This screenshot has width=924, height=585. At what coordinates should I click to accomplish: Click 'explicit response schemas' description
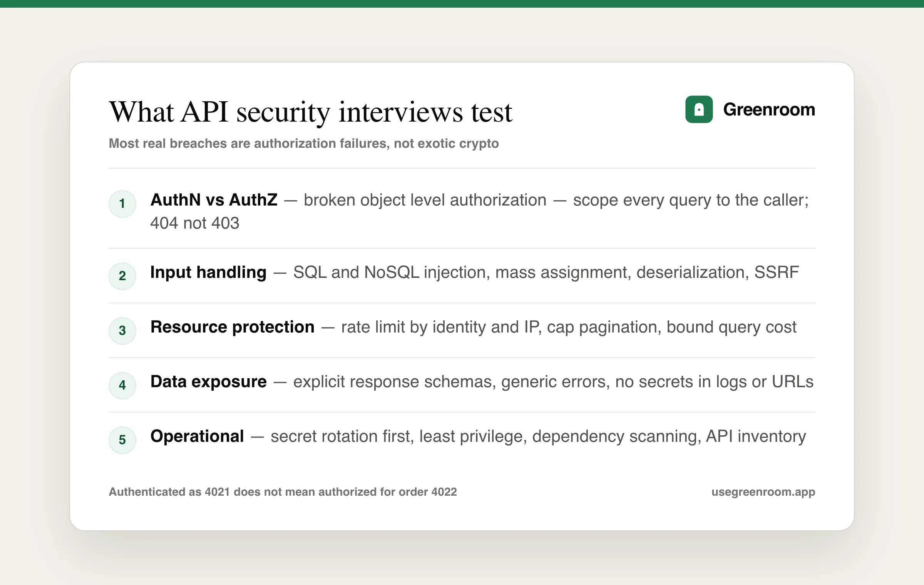click(395, 382)
